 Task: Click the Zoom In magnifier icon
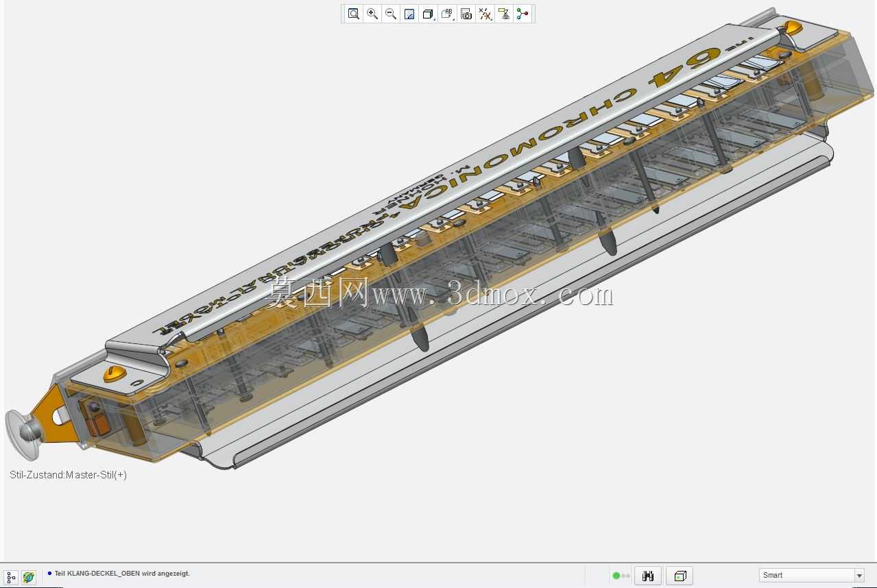(x=372, y=14)
